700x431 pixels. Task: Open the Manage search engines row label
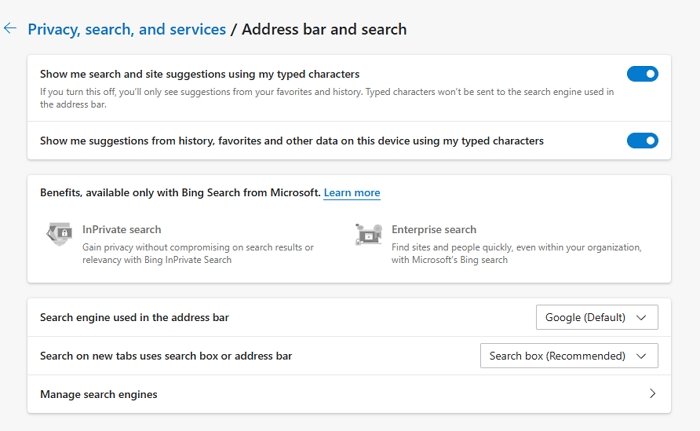[98, 394]
